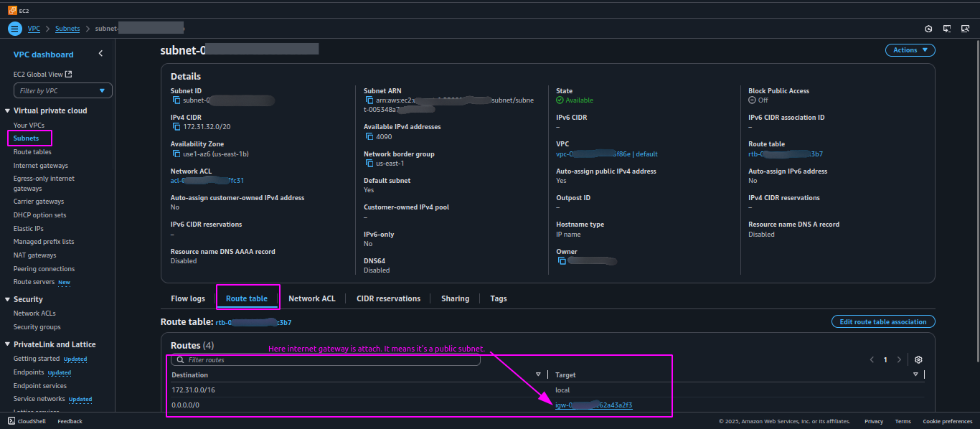The height and width of the screenshot is (429, 980).
Task: Open Peering connections in sidebar
Action: [44, 269]
